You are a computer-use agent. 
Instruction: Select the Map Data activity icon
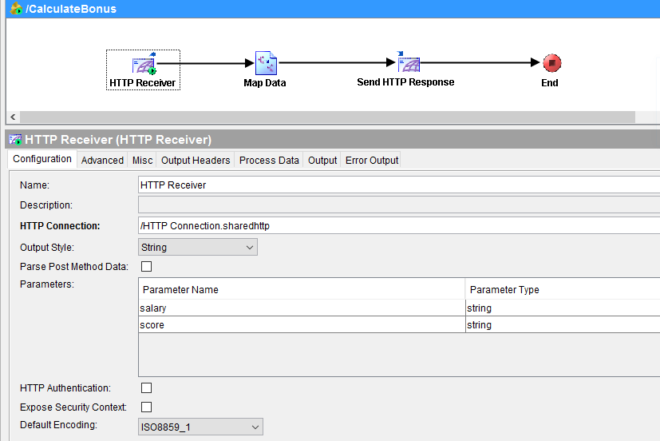click(x=266, y=63)
